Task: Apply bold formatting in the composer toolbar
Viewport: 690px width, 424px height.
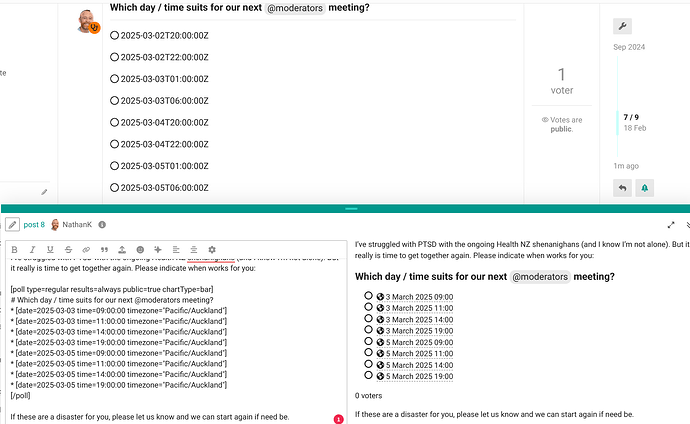Action: click(15, 249)
